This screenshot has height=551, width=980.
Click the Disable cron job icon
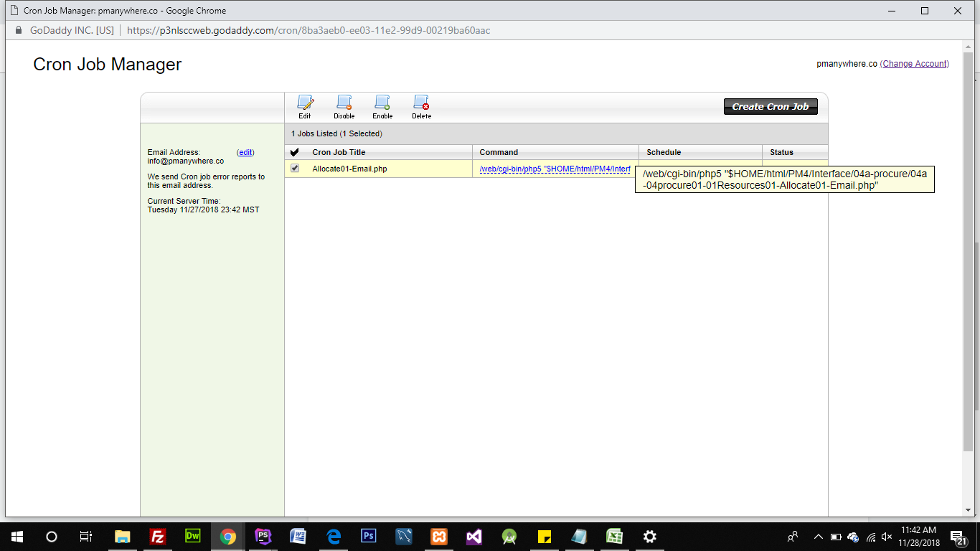(x=344, y=106)
